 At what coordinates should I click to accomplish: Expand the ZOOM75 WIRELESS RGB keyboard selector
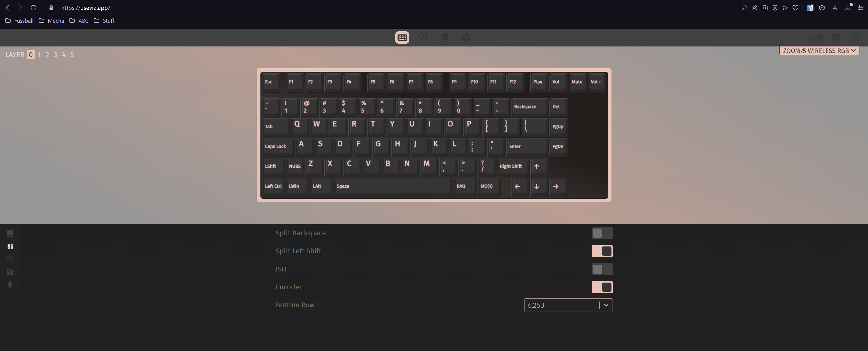819,51
